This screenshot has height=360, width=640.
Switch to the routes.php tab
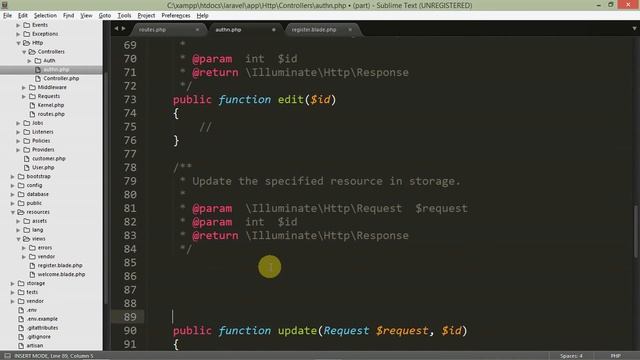pos(152,30)
